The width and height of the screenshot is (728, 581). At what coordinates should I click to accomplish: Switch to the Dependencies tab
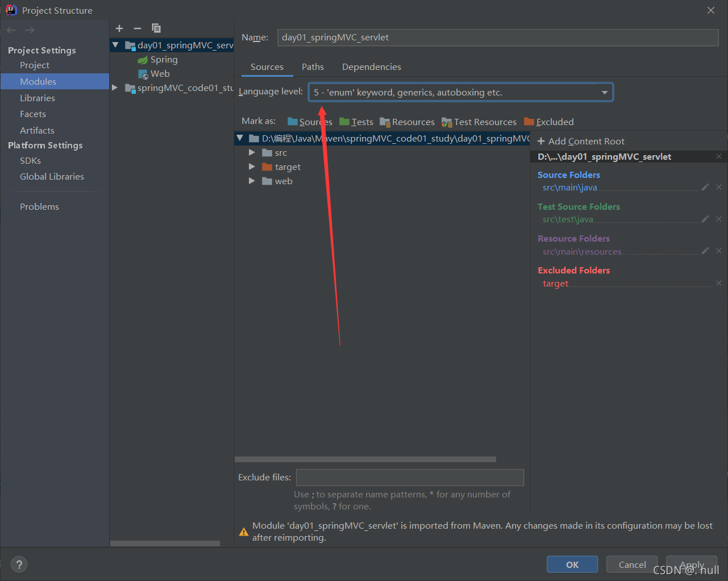(371, 67)
